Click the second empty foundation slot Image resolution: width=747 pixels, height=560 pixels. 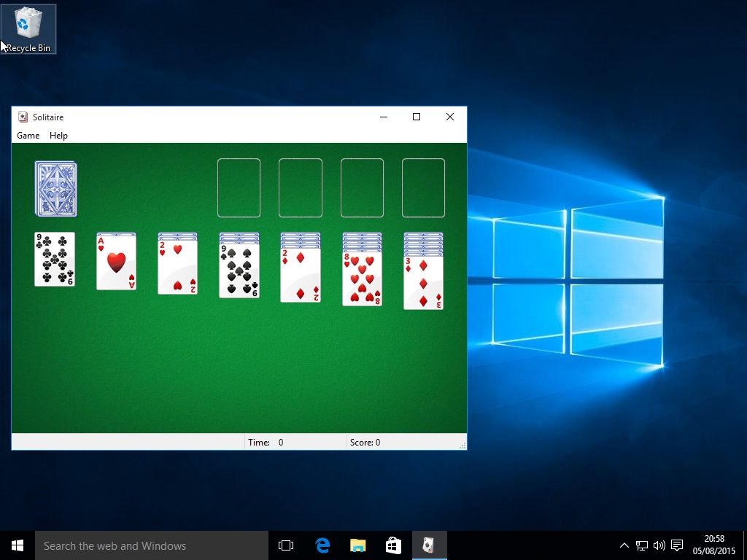301,188
